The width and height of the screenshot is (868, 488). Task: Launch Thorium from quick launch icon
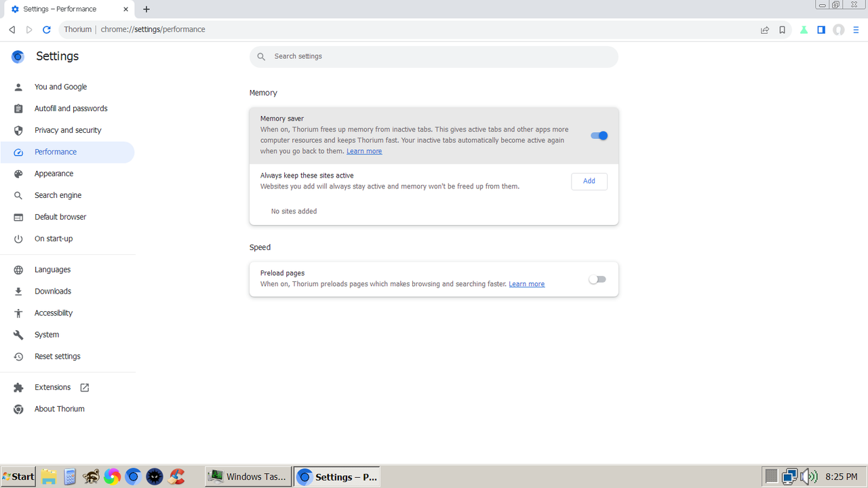(x=133, y=476)
